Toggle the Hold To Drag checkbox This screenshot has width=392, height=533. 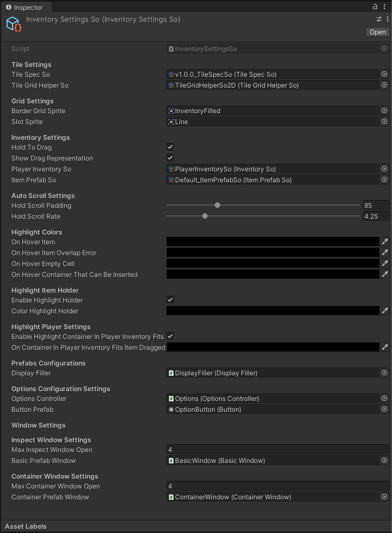coord(170,147)
